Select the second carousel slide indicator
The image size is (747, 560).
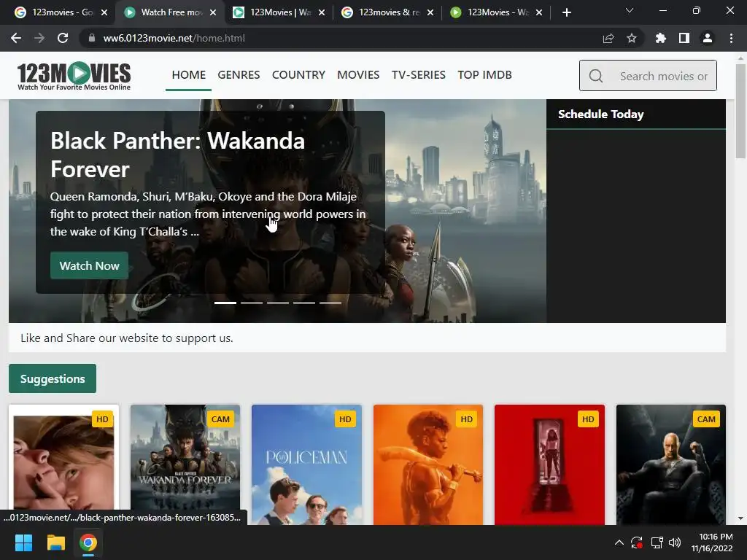(252, 303)
